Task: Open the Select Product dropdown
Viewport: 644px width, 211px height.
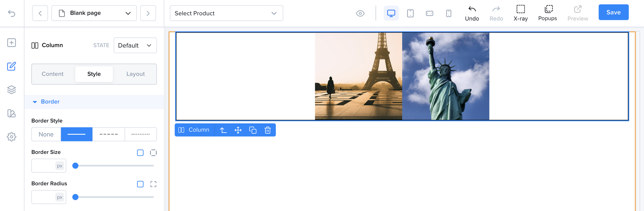Action: coord(226,13)
